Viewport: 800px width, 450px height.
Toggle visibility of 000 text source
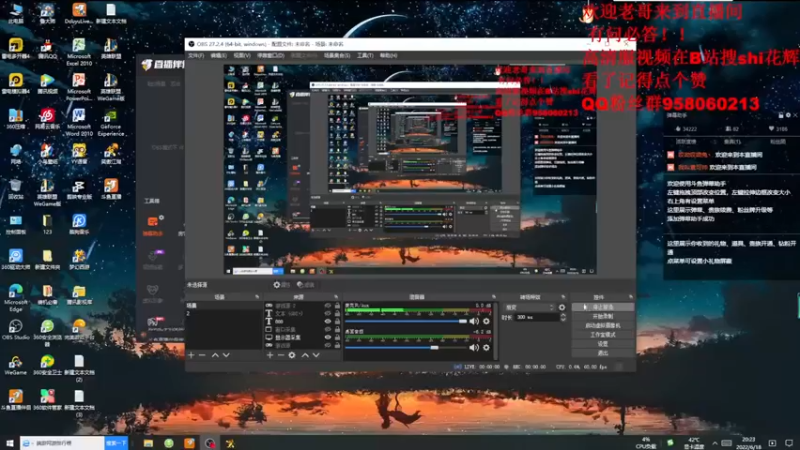[x=328, y=321]
